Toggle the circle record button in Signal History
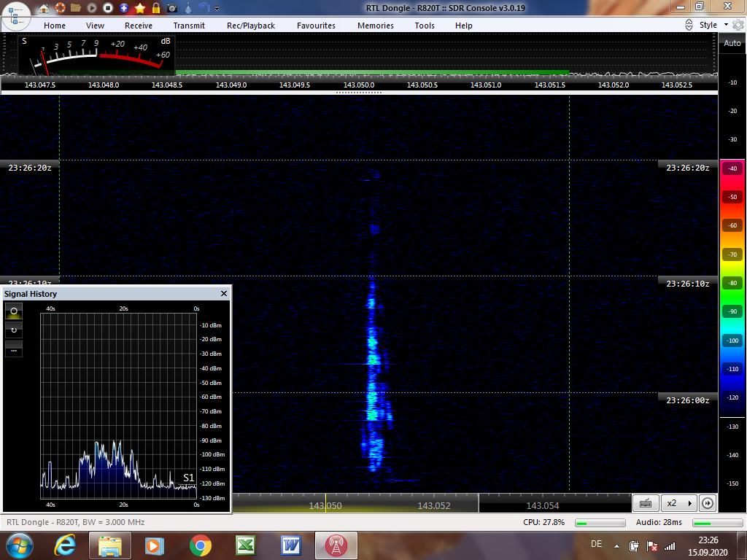Viewport: 747px width, 560px height. coord(14,311)
